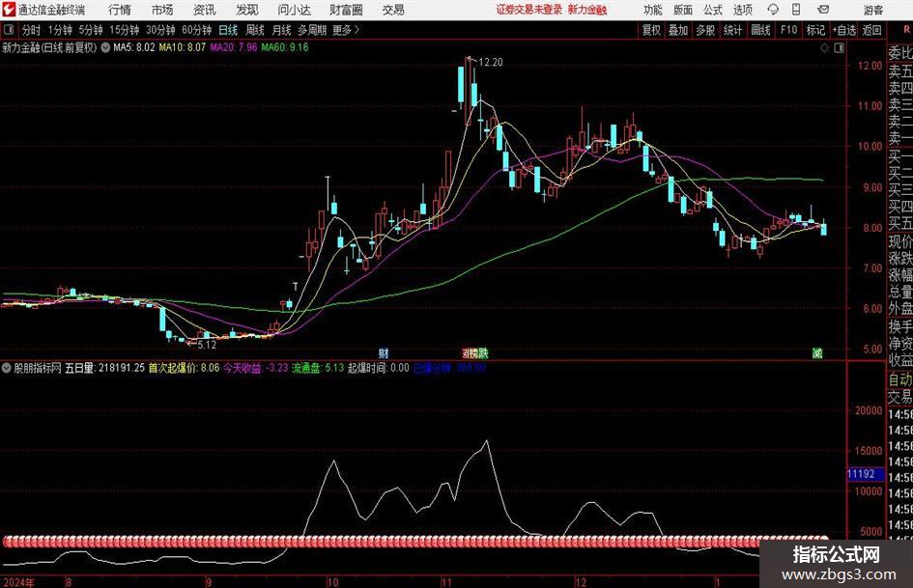
Task: Click the 通达信 red logo icon
Action: point(9,10)
